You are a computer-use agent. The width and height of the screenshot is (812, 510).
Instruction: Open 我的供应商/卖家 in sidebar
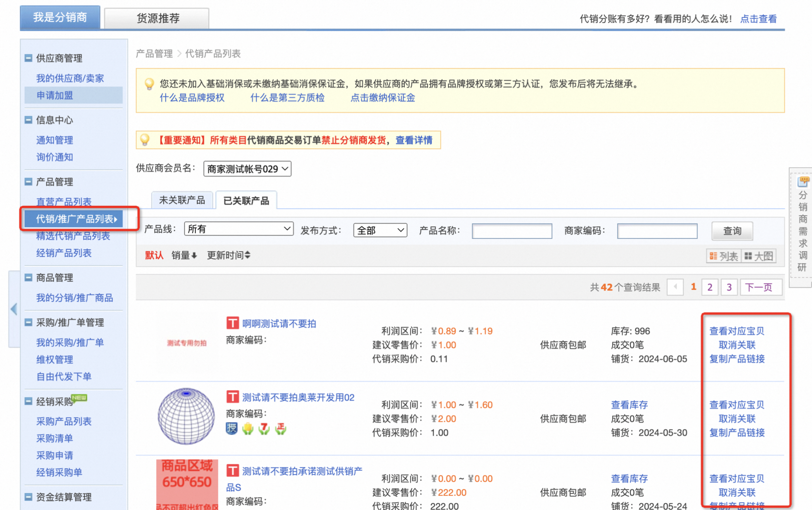coord(70,78)
